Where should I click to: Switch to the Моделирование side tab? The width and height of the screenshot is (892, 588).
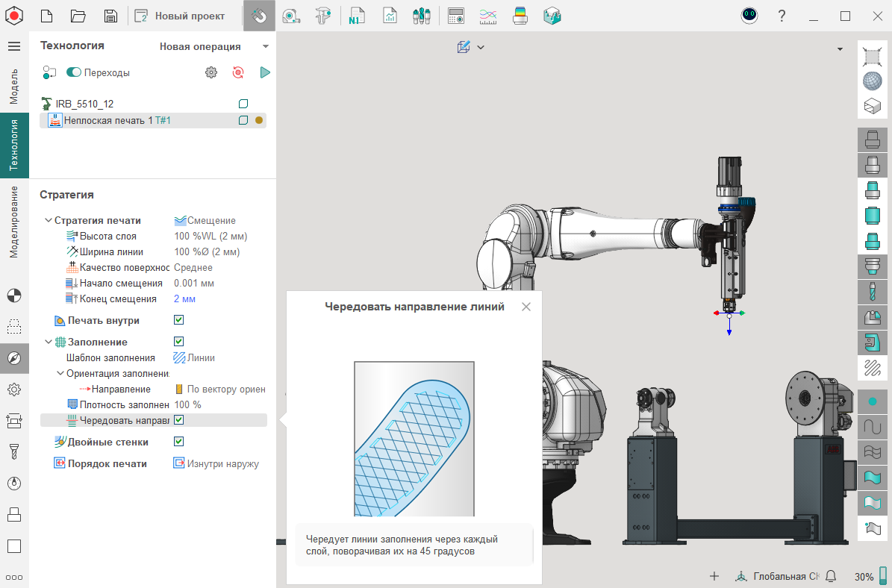click(x=14, y=222)
